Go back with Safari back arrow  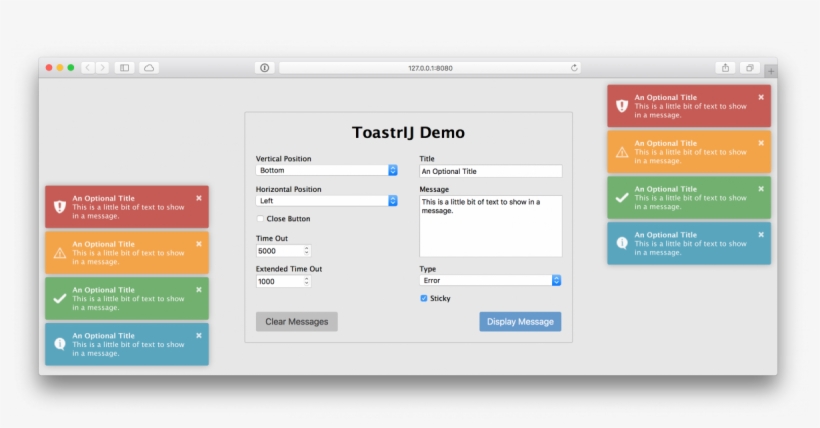point(88,67)
